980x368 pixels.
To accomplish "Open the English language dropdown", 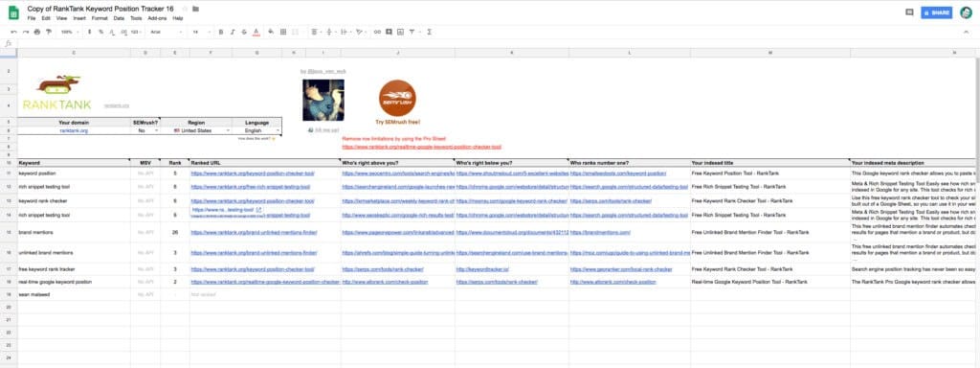I will tap(256, 130).
